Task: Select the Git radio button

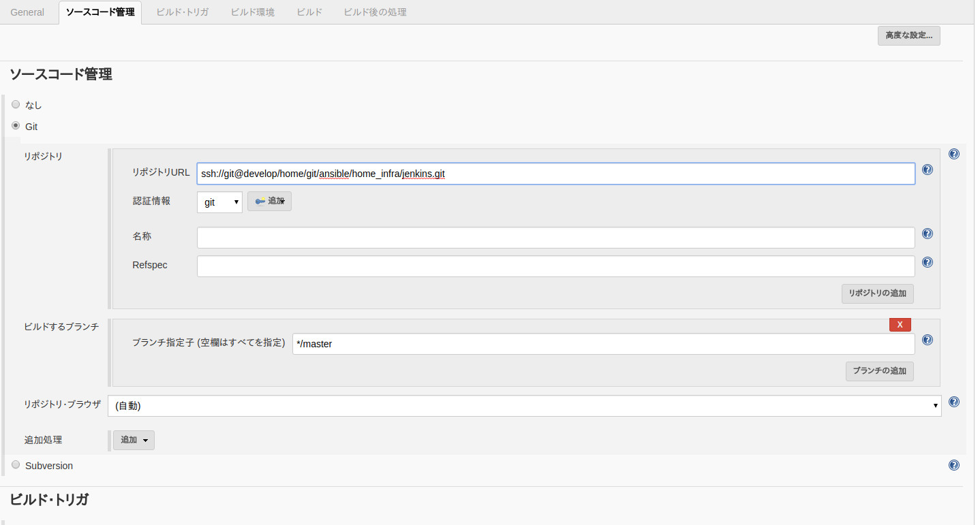Action: click(16, 126)
